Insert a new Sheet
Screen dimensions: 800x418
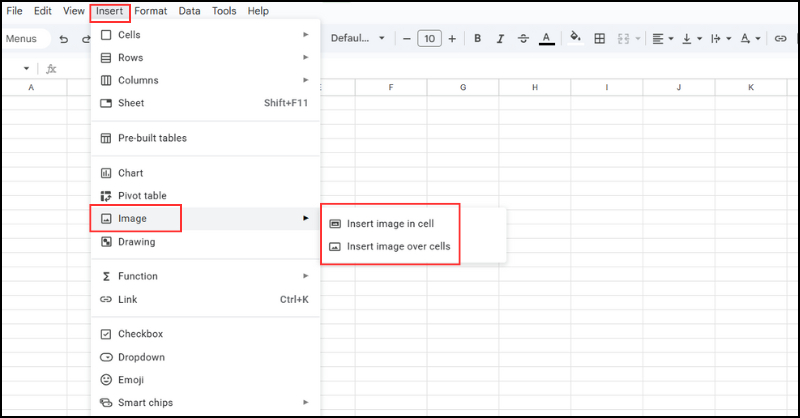tap(206, 103)
